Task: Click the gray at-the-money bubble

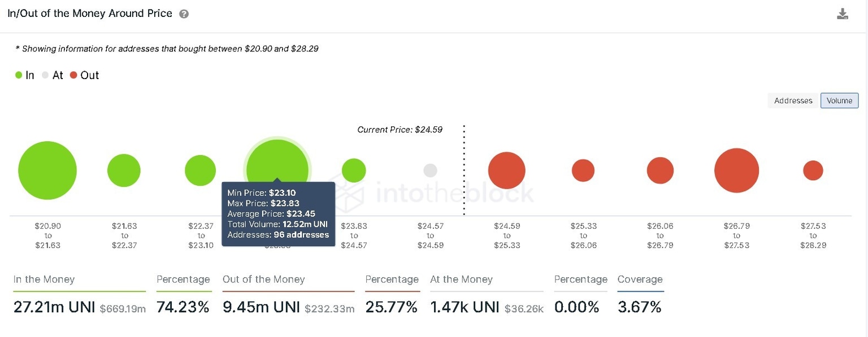Action: [x=430, y=170]
